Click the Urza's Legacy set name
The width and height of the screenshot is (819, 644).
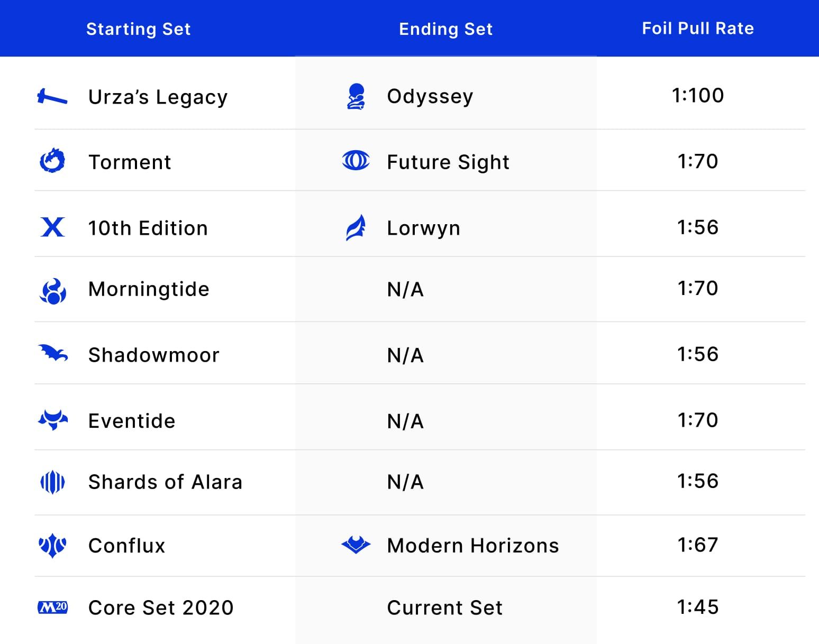tap(158, 97)
